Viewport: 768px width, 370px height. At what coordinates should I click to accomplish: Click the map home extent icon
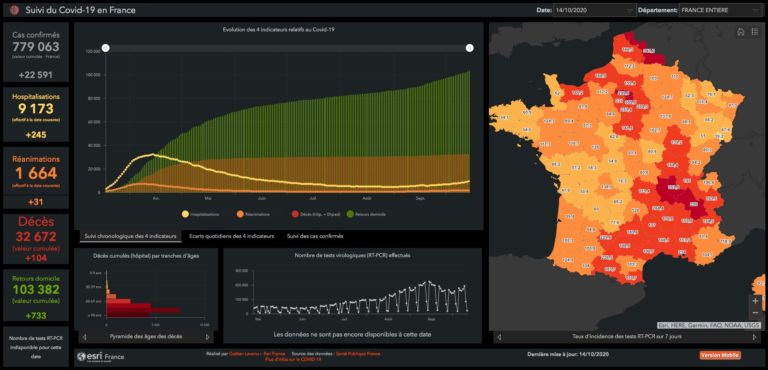click(x=741, y=32)
